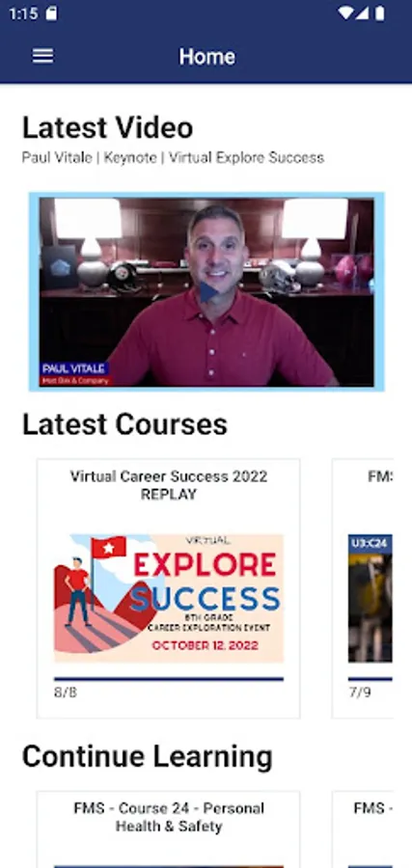Click the 7/9 progress bar
Viewport: 412px width, 868px height.
pos(370,679)
